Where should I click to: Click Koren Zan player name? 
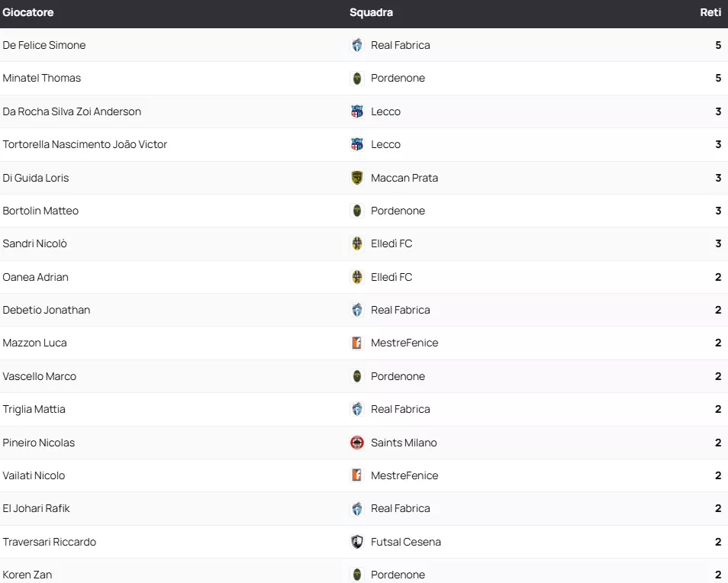tap(27, 575)
